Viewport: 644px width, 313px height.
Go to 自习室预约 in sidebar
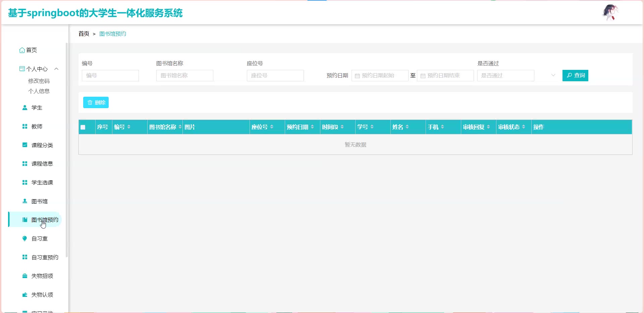pos(45,257)
